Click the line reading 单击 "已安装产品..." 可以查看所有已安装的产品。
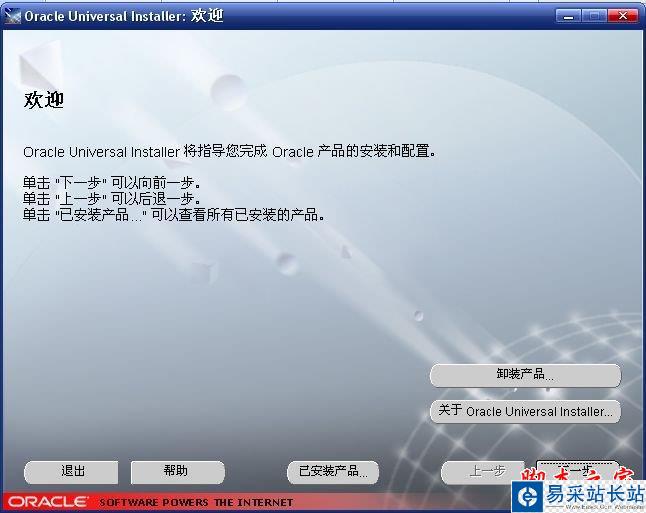 click(x=173, y=215)
